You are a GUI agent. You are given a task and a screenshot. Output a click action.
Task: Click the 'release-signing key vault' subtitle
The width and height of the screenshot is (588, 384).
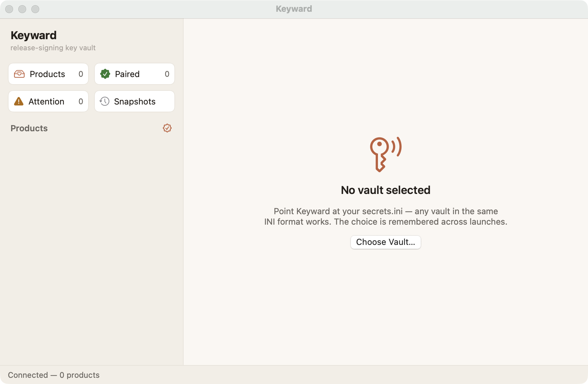(53, 48)
